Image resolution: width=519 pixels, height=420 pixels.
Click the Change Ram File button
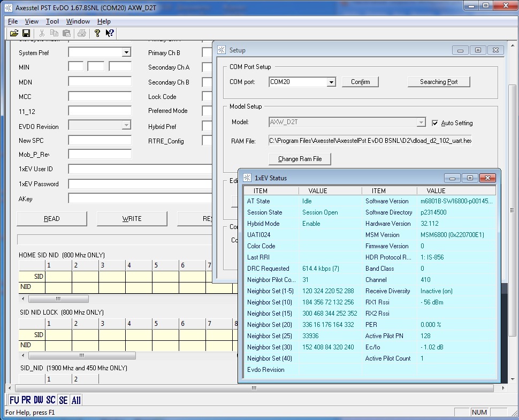click(x=300, y=159)
